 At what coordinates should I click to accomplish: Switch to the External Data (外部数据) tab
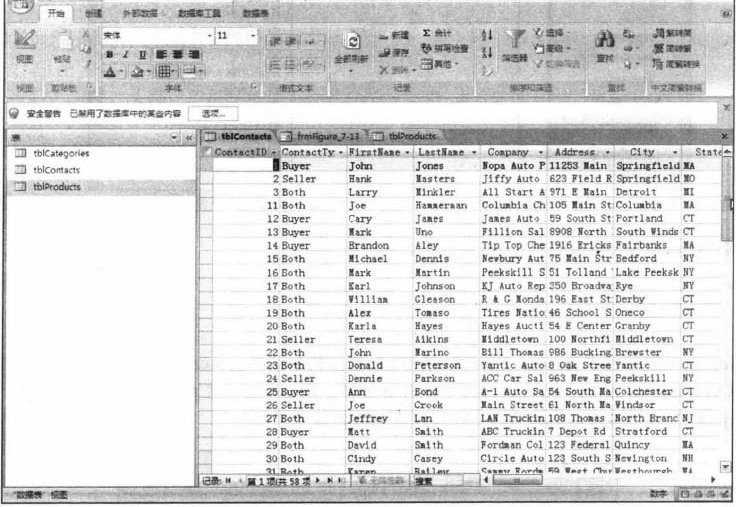click(x=140, y=14)
